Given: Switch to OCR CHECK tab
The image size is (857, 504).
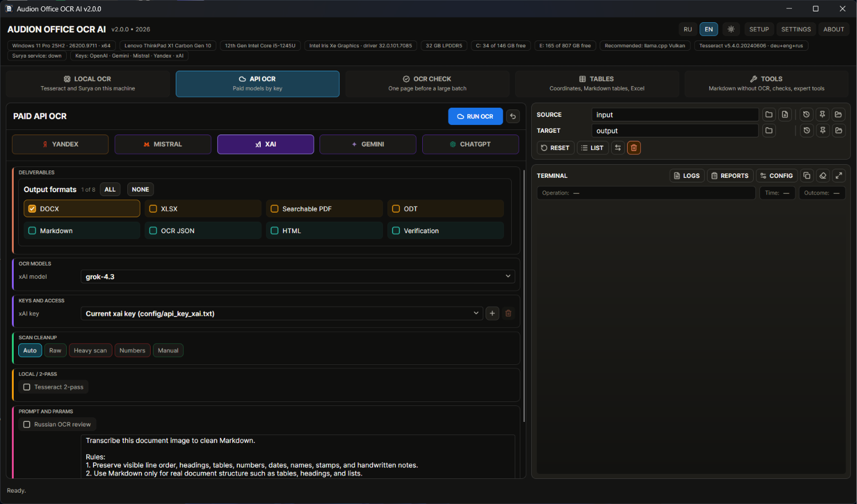Looking at the screenshot, I should (427, 84).
